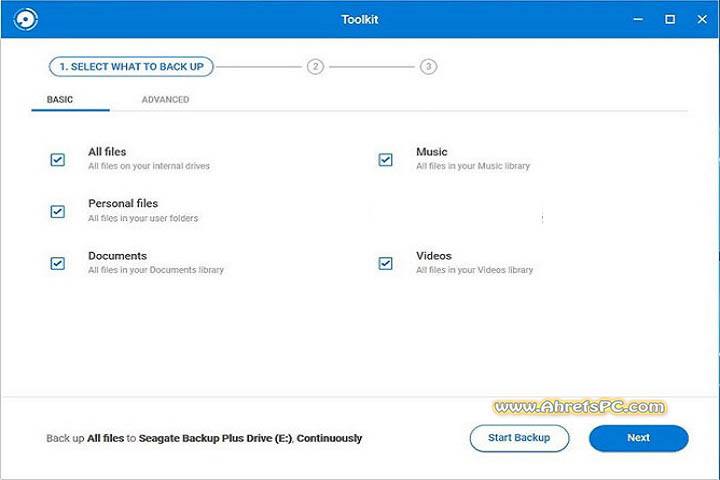Click 'All files in your Music library' text
The image size is (720, 480).
click(x=473, y=166)
